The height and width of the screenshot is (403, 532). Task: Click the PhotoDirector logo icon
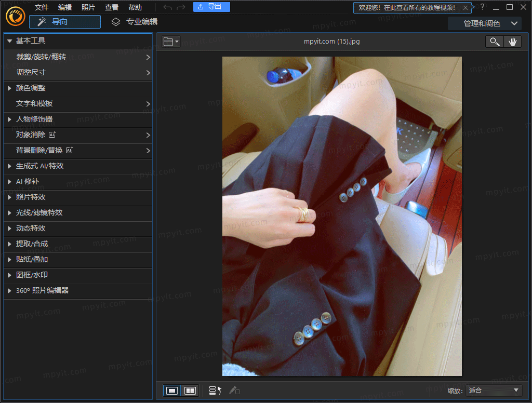(15, 16)
